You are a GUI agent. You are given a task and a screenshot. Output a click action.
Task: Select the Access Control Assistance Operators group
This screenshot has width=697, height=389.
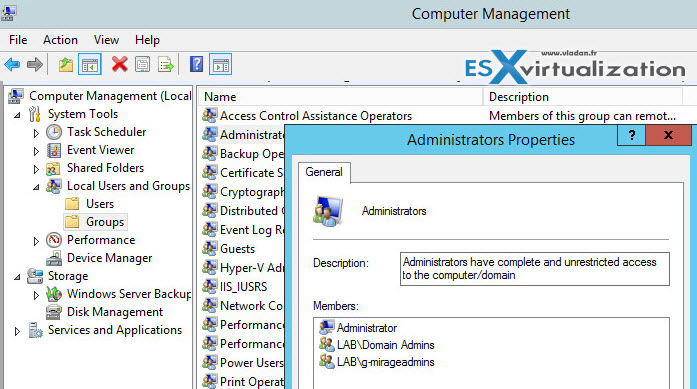[x=316, y=116]
